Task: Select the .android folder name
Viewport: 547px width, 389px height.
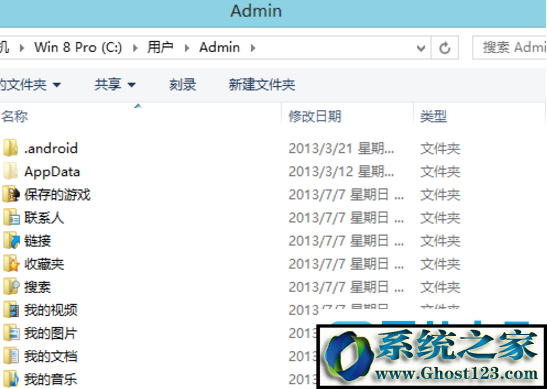Action: click(x=51, y=148)
